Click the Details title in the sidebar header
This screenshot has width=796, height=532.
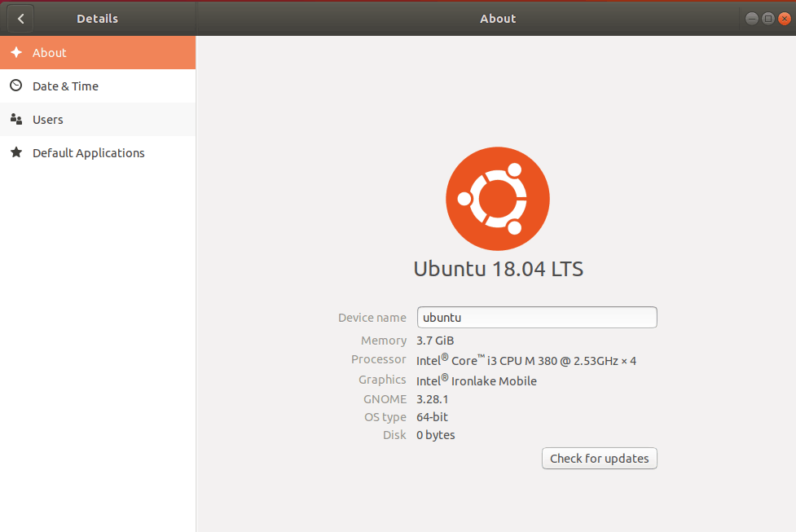pyautogui.click(x=97, y=18)
